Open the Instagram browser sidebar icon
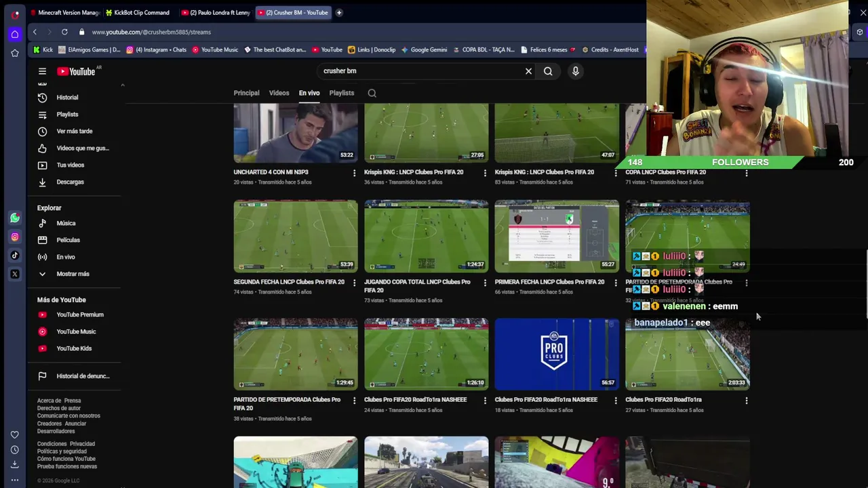Screen dimensions: 868x488 tap(15, 237)
